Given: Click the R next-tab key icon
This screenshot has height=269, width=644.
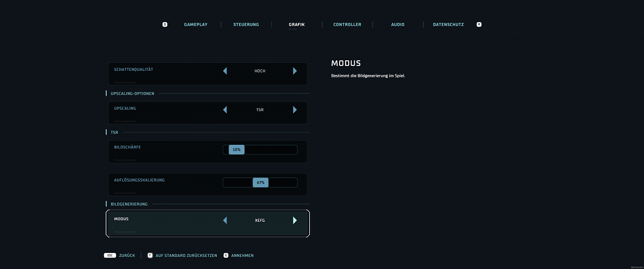Looking at the screenshot, I should (x=479, y=24).
